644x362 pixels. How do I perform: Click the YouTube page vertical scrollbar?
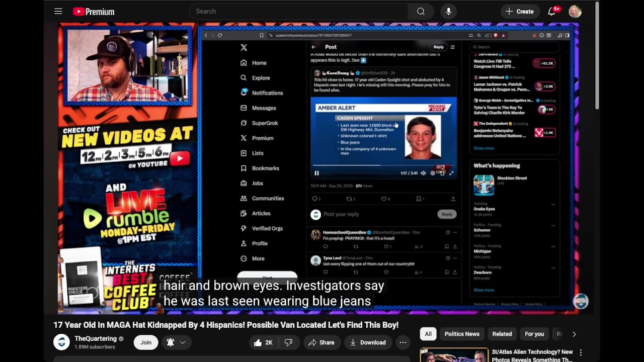pyautogui.click(x=597, y=55)
